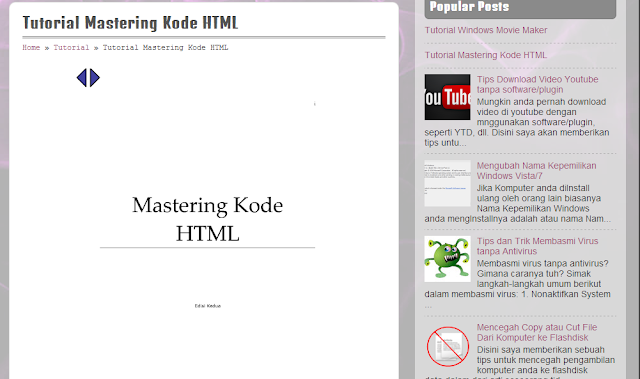This screenshot has width=640, height=379.
Task: Click the green virus monster thumbnail
Action: click(x=447, y=259)
